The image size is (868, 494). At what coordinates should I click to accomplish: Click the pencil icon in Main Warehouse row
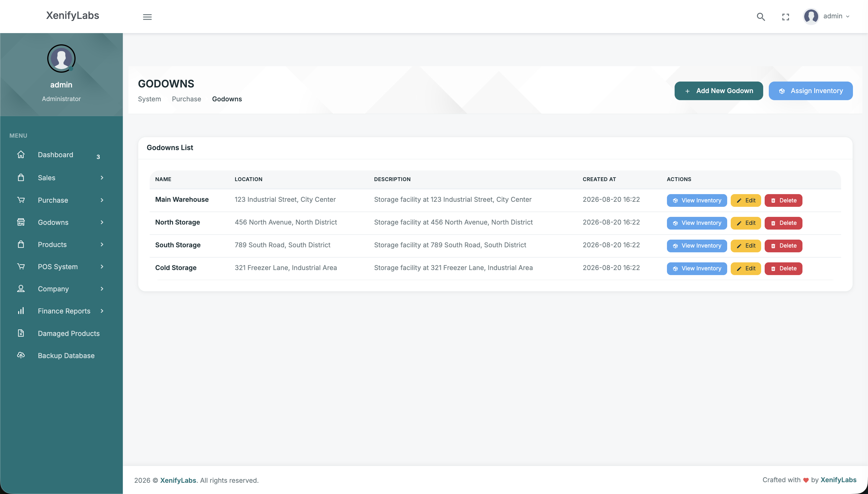click(739, 201)
